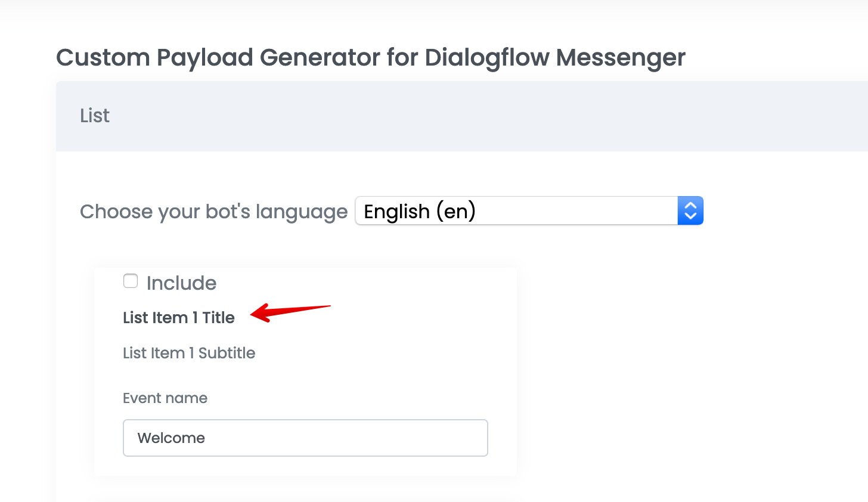868x502 pixels.
Task: Click the Event name label
Action: 165,398
